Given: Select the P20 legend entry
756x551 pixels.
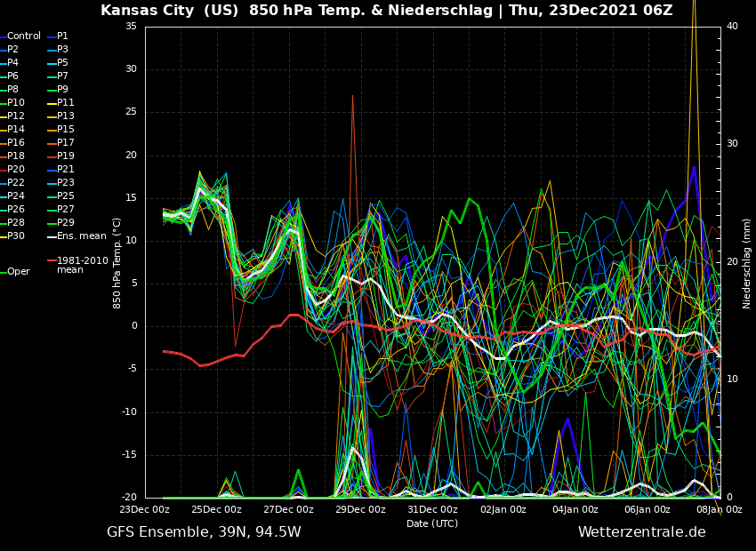Looking at the screenshot, I should [x=16, y=170].
